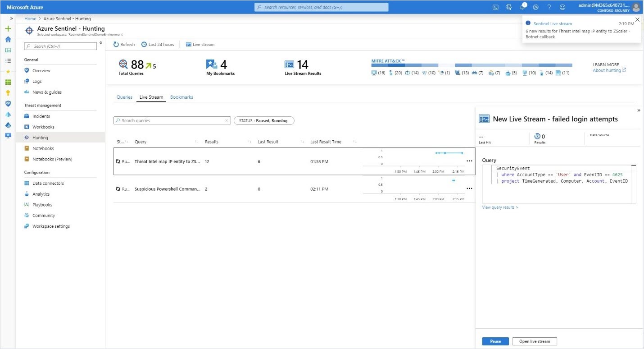644x349 pixels.
Task: Pause the failed login attempts live stream
Action: pos(495,341)
